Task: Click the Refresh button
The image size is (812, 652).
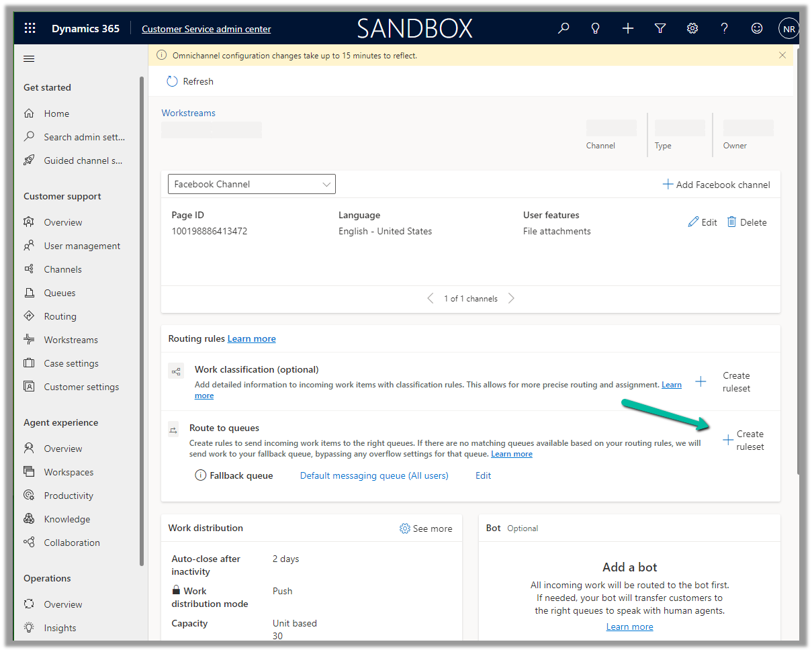Action: 190,81
